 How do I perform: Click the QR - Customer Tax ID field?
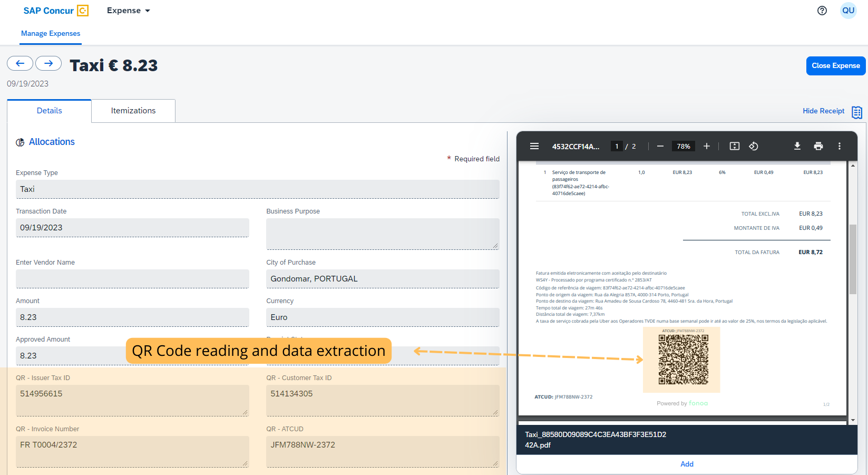tap(383, 401)
